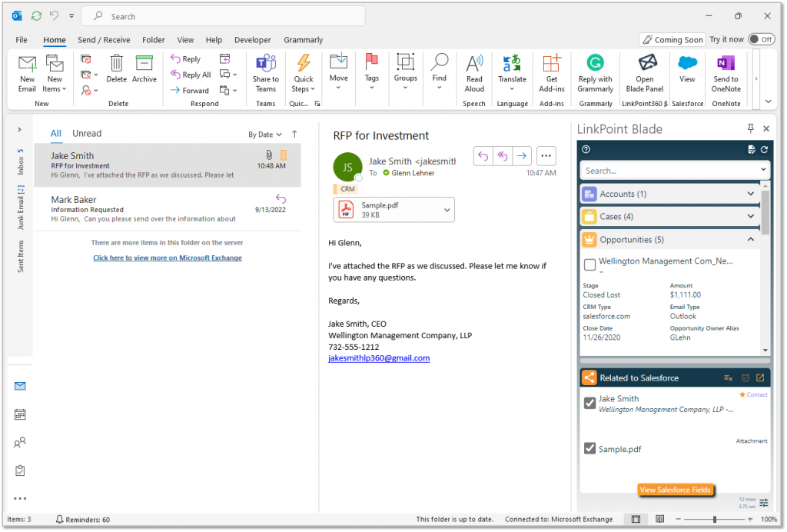Select the Read Aloud tool
This screenshot has height=532, width=787.
coord(474,73)
